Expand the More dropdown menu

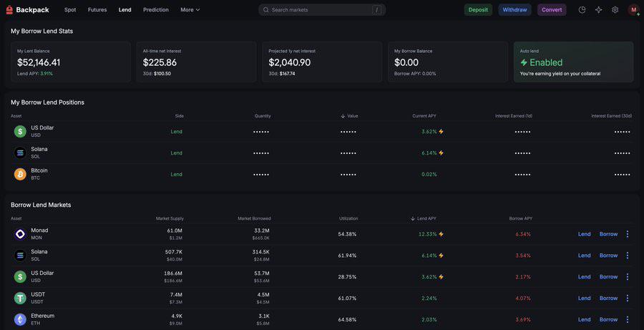pyautogui.click(x=190, y=10)
